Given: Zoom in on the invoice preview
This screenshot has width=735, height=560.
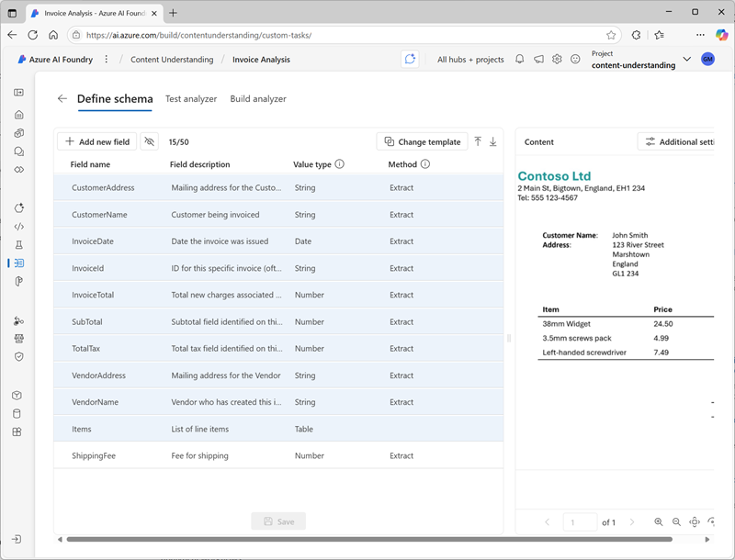Looking at the screenshot, I should pos(658,521).
